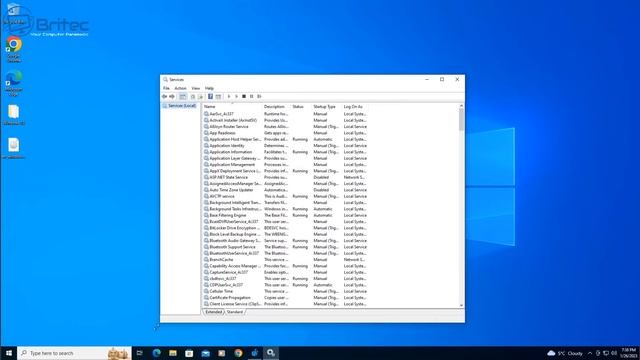The image size is (640, 360).
Task: Select the AppX Deployment Service row
Action: point(285,171)
